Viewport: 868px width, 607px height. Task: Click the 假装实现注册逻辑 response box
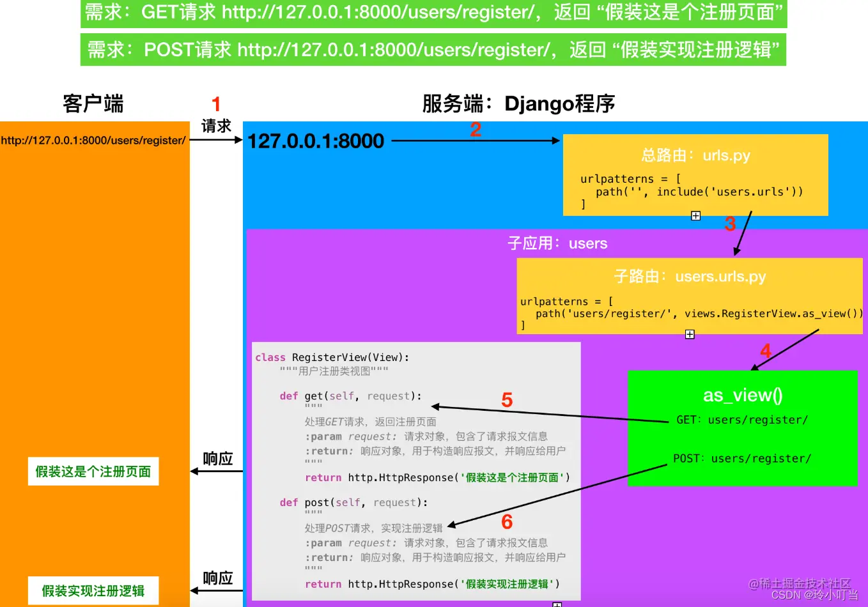click(x=93, y=591)
